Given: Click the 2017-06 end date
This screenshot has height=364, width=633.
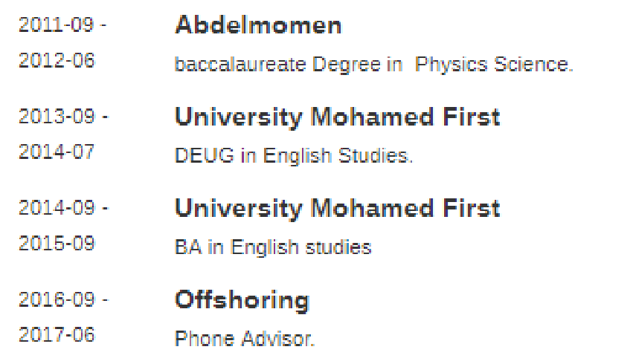Looking at the screenshot, I should 57,334.
